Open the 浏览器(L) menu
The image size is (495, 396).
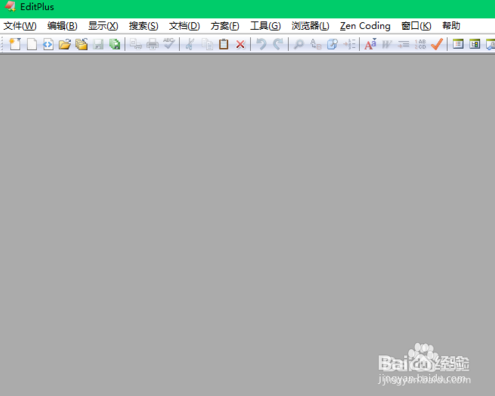[x=310, y=26]
